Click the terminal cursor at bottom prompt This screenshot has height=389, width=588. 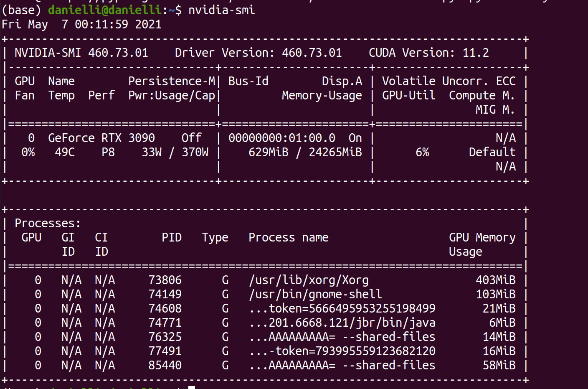192,387
